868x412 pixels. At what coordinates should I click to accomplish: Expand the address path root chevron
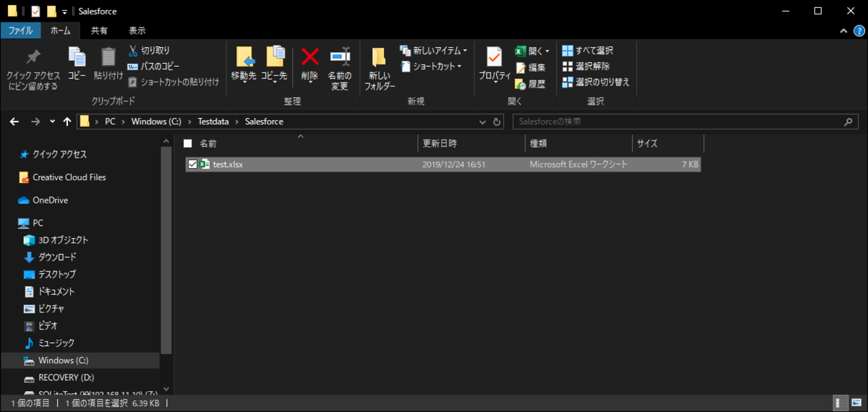pyautogui.click(x=96, y=122)
